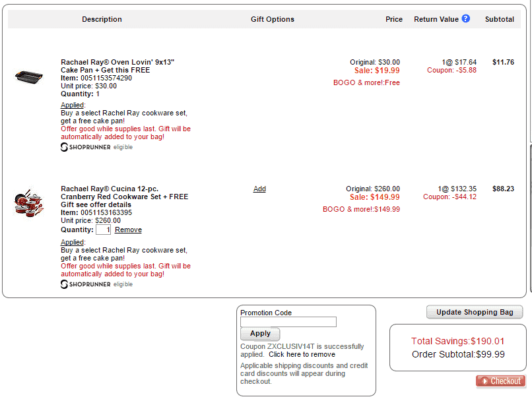Click the Return Value column header text
The height and width of the screenshot is (401, 532).
click(436, 19)
